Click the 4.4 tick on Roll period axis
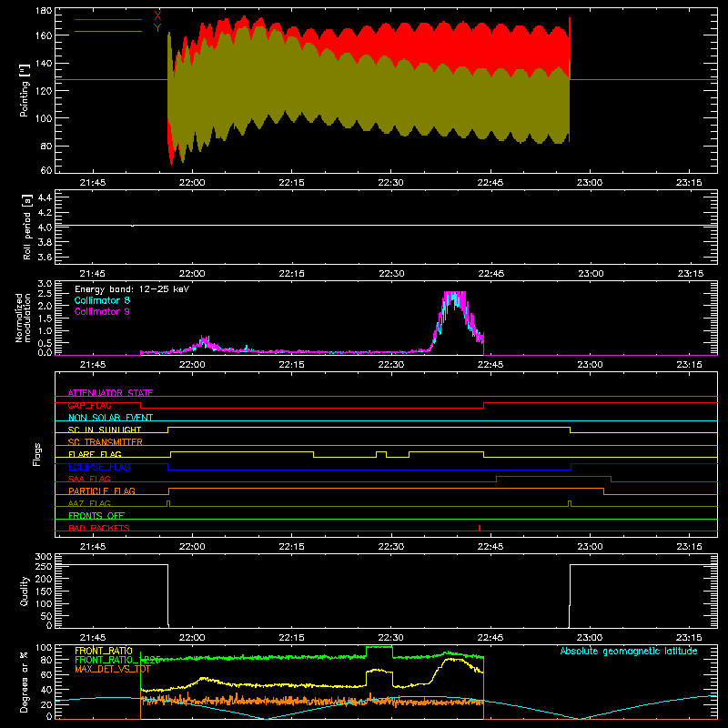Viewport: 728px width, 728px height. (x=45, y=197)
